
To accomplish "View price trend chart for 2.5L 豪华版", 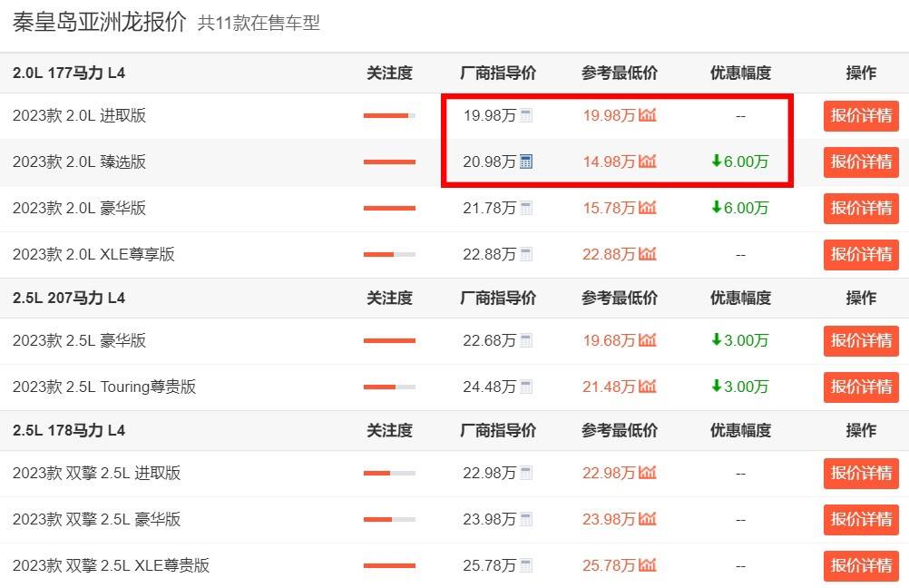I will coord(648,339).
